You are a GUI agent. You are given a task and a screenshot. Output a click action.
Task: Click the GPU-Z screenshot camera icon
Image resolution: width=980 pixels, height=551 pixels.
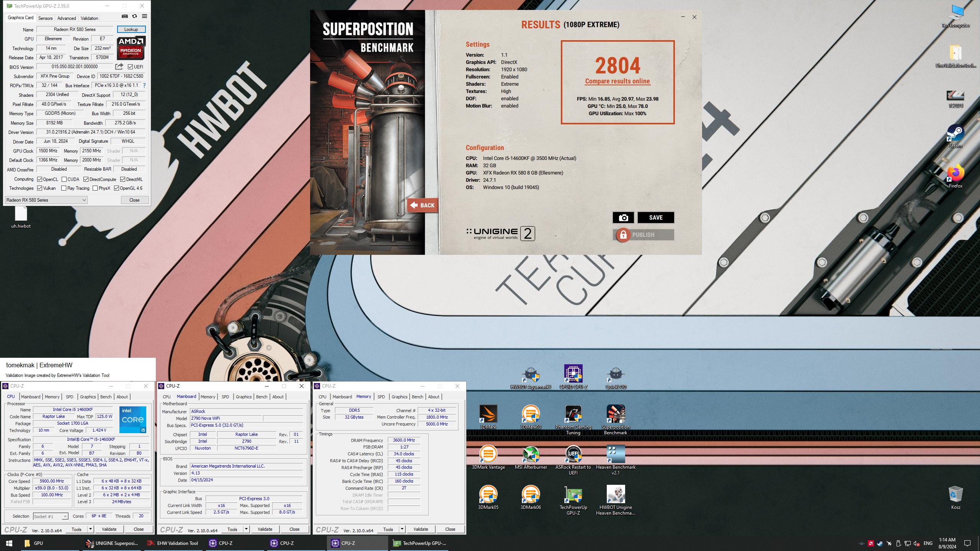[124, 16]
